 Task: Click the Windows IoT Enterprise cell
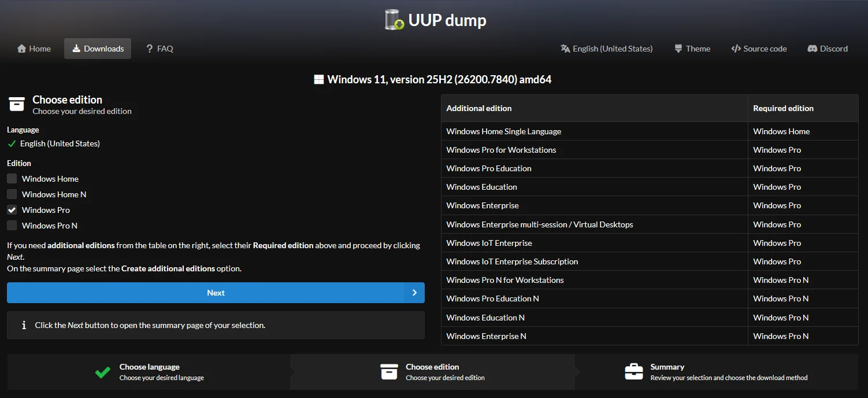[x=594, y=243]
